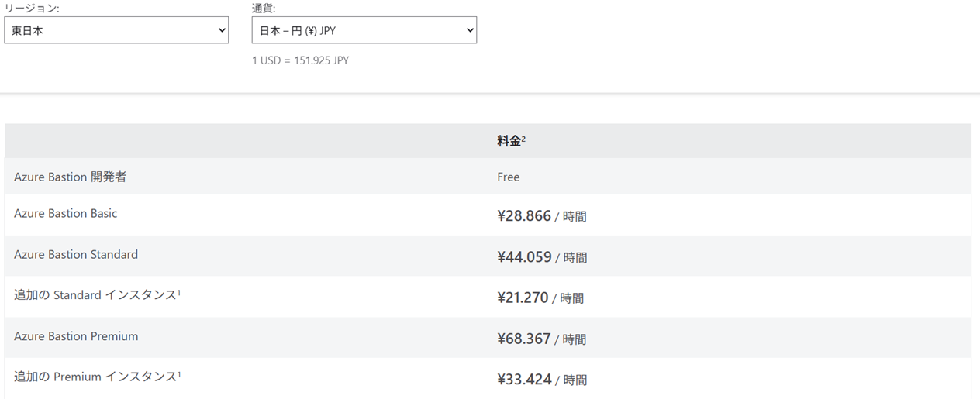Select the Azure Bastion Premium row label
The width and height of the screenshot is (980, 399).
pos(76,336)
